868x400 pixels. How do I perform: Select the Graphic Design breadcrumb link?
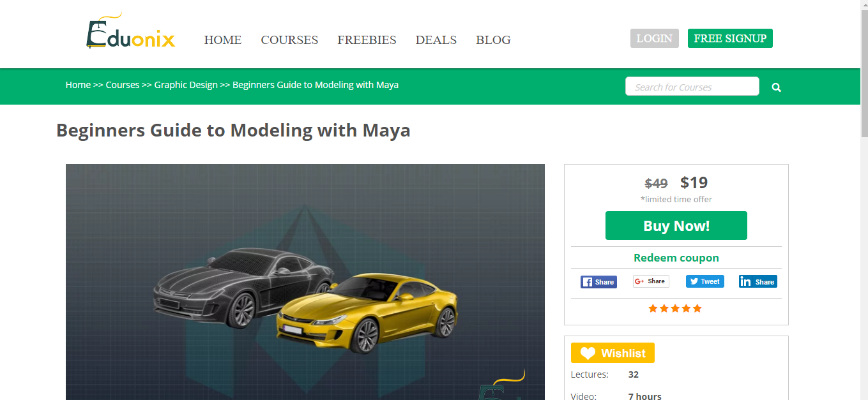pyautogui.click(x=186, y=85)
